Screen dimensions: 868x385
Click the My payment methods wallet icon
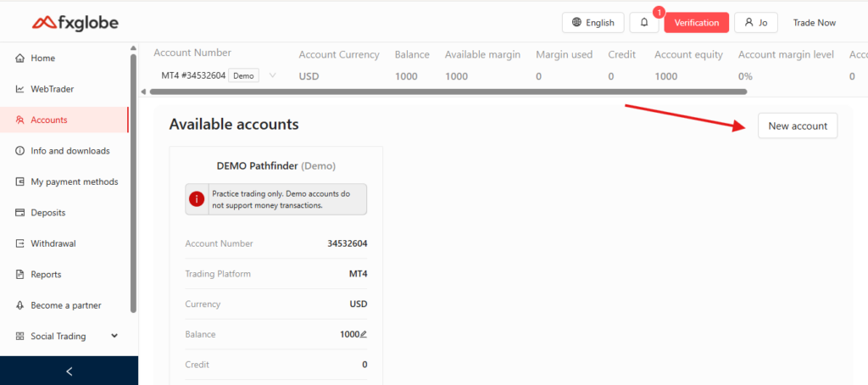[20, 181]
